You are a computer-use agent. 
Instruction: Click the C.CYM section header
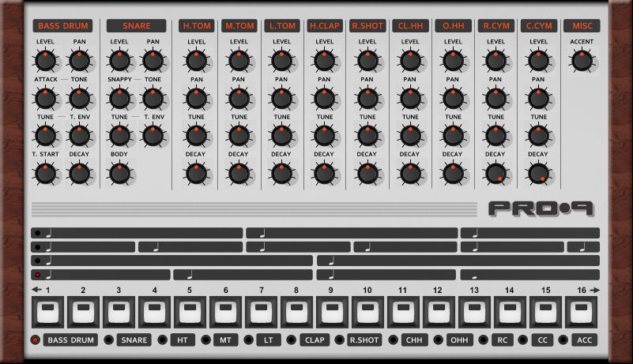(x=539, y=26)
